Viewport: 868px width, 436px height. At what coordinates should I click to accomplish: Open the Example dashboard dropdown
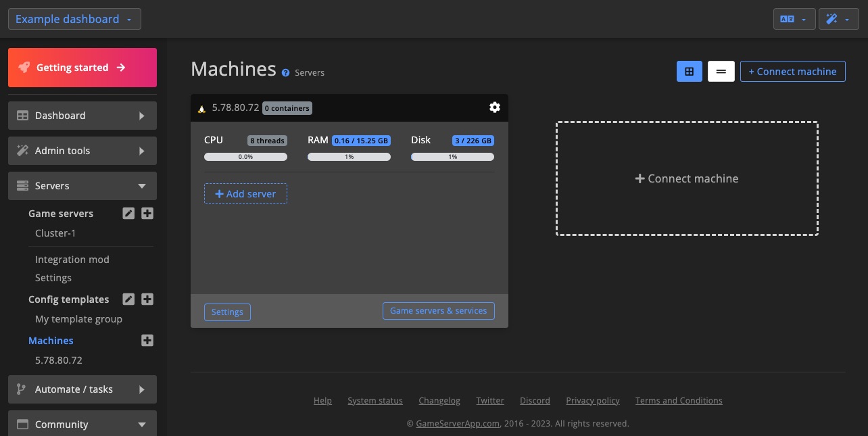coord(74,18)
